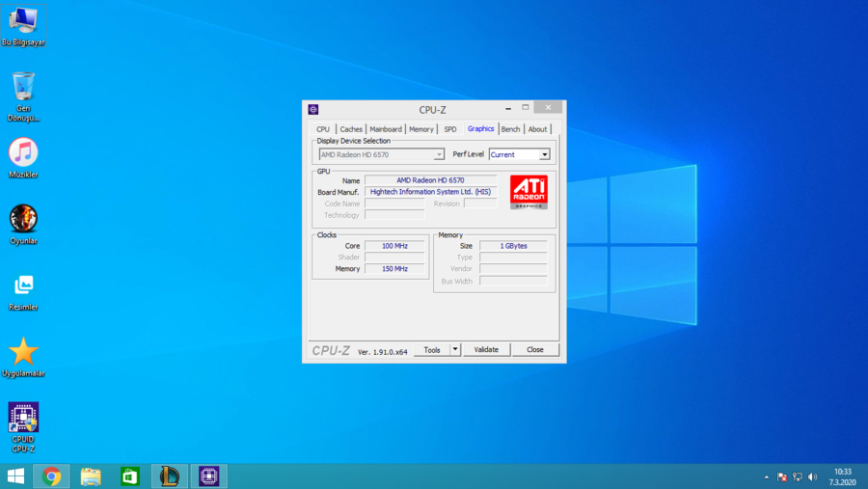Click the Close button at bottom
Image resolution: width=868 pixels, height=489 pixels.
coord(534,350)
